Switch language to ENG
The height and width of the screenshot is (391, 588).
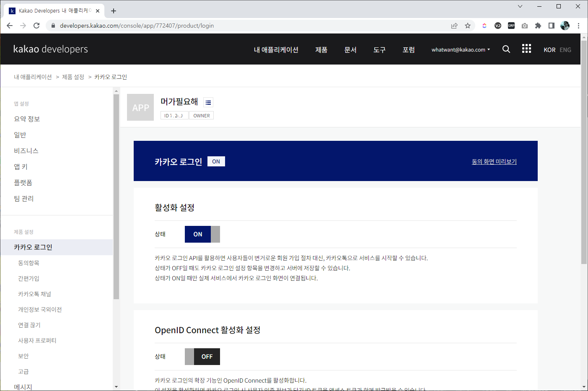[x=565, y=49]
